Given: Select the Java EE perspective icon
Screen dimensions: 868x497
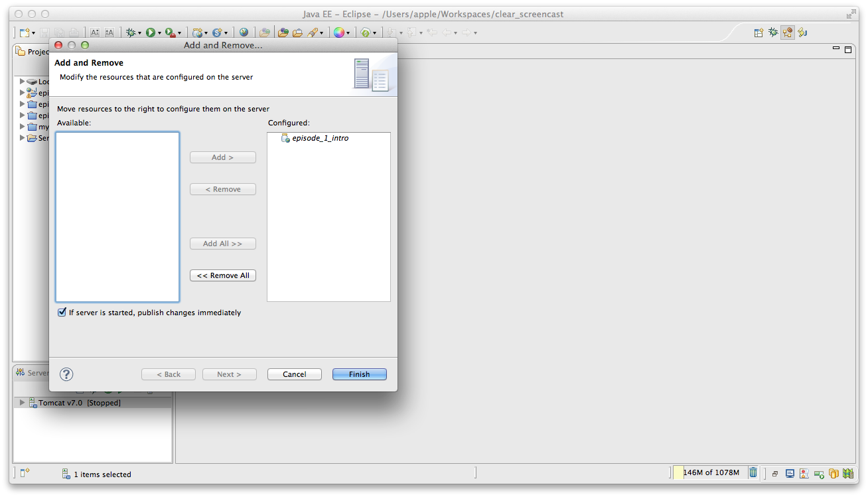Looking at the screenshot, I should [788, 33].
